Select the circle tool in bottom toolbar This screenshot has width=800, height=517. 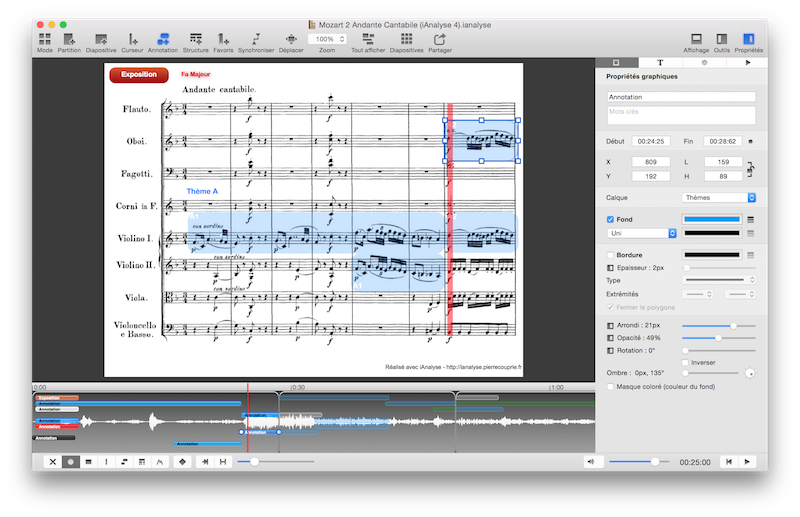(x=70, y=462)
